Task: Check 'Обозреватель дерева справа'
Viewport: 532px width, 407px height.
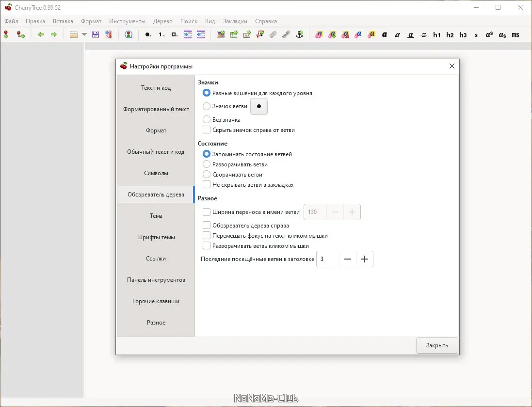Action: [206, 226]
